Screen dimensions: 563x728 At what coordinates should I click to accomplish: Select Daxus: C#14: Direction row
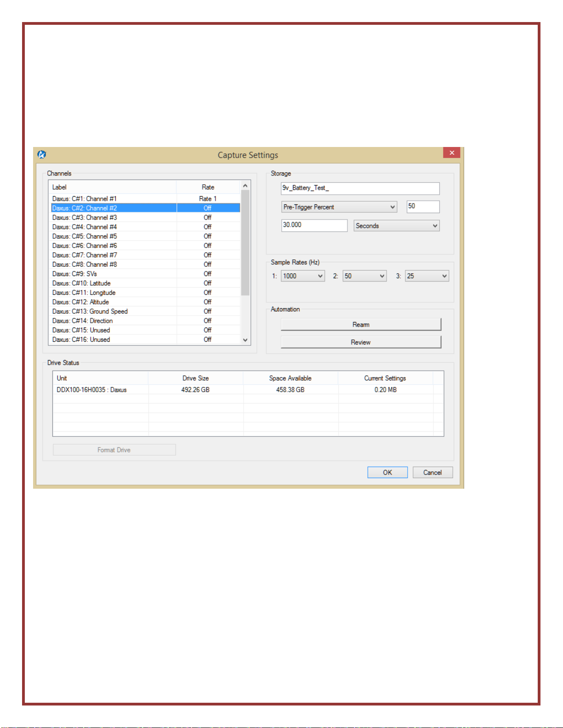pos(145,321)
